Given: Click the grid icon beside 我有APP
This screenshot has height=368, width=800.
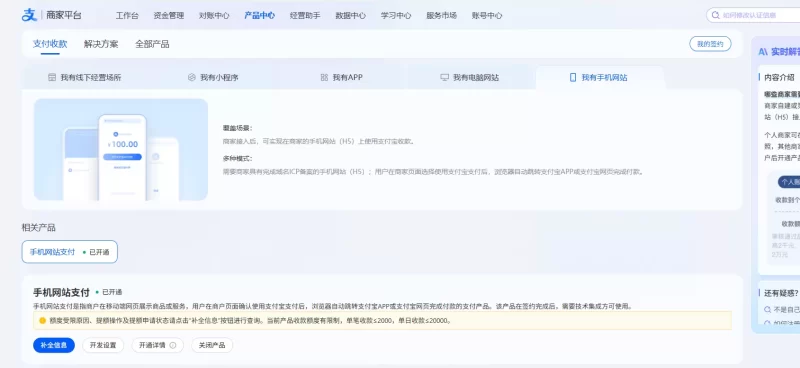Looking at the screenshot, I should pyautogui.click(x=324, y=78).
